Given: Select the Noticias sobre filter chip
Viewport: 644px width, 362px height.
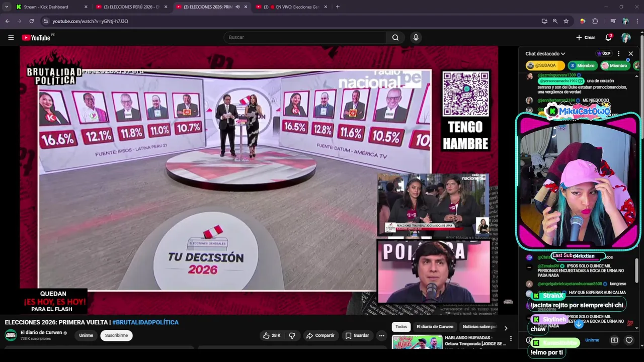Looking at the screenshot, I should [479, 327].
